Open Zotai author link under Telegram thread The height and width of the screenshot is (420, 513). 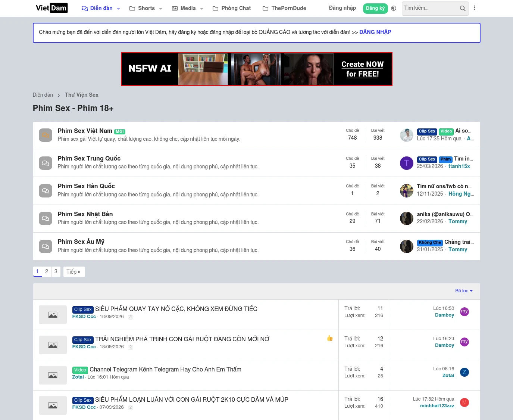78,377
